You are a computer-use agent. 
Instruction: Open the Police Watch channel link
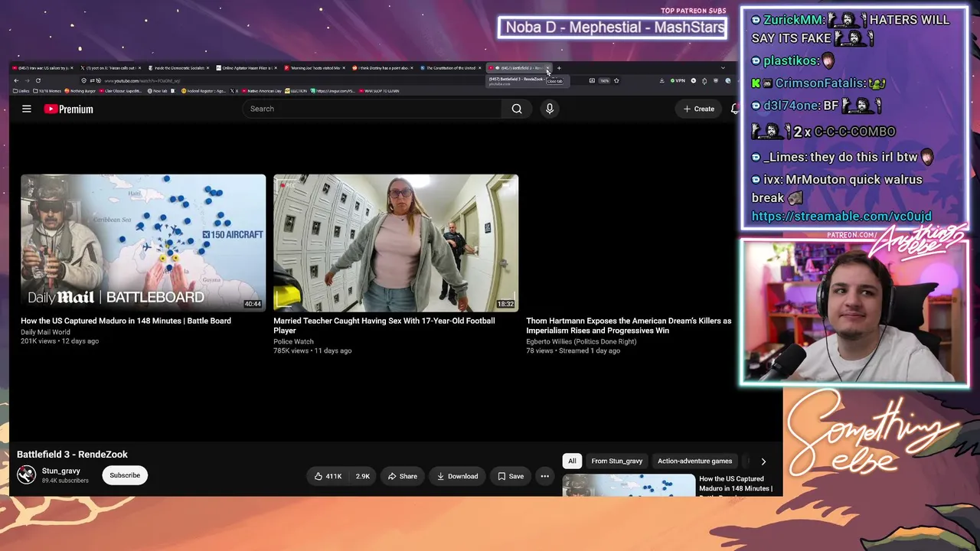[293, 341]
